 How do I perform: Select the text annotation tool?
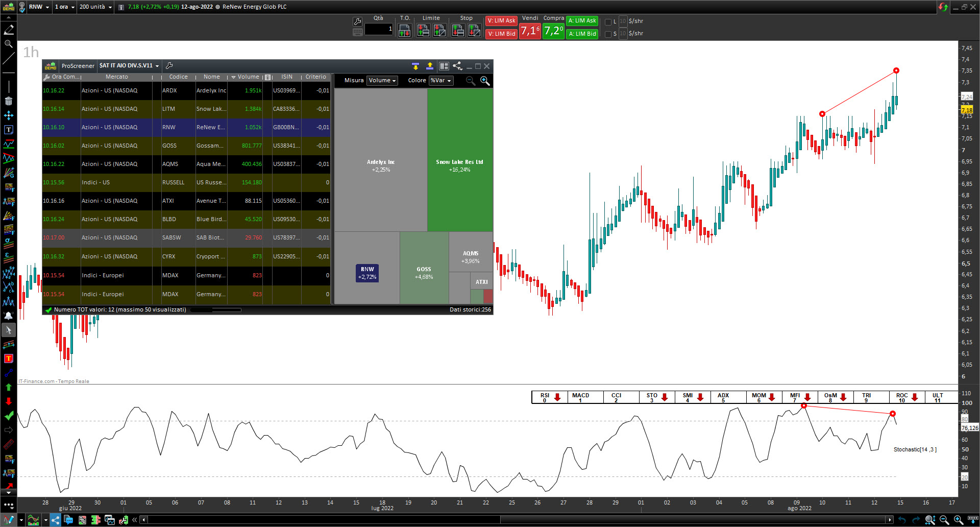[x=9, y=130]
